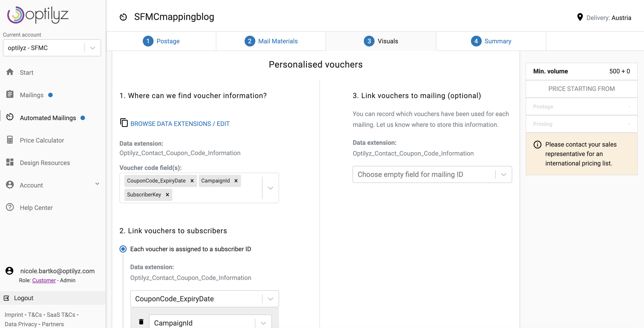
Task: Delete CampaignId row with trash icon
Action: [141, 322]
